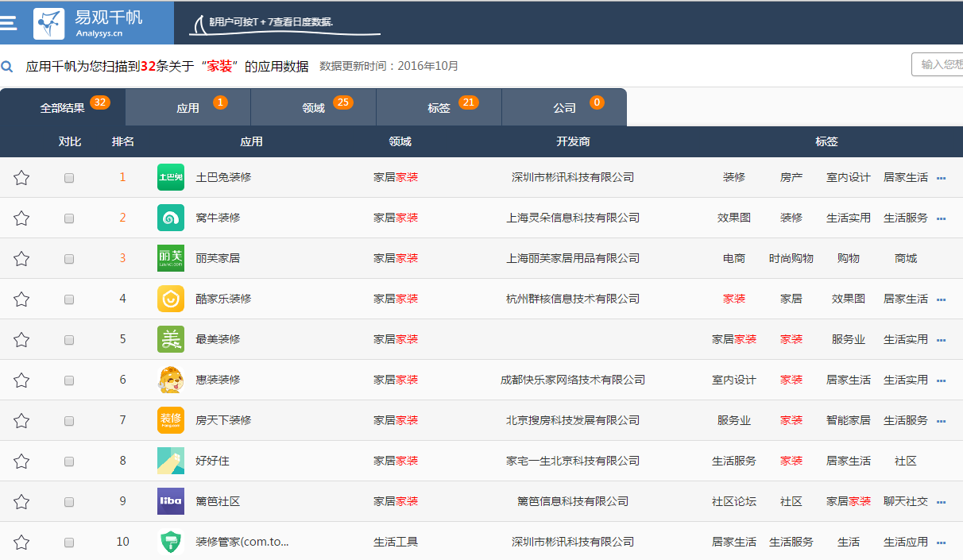Expand more tags for 土巴兔装修
963x560 pixels.
942,179
